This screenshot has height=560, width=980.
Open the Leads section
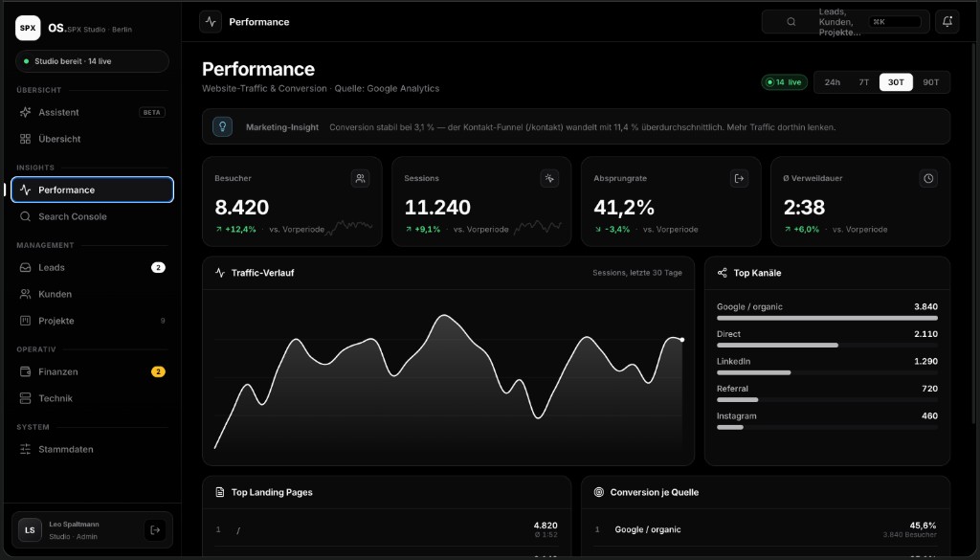(x=93, y=267)
